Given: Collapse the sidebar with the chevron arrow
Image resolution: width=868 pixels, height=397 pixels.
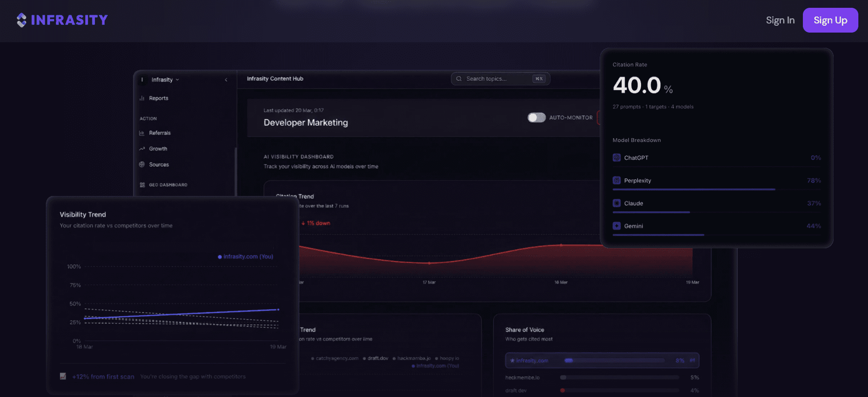Looking at the screenshot, I should tap(226, 80).
